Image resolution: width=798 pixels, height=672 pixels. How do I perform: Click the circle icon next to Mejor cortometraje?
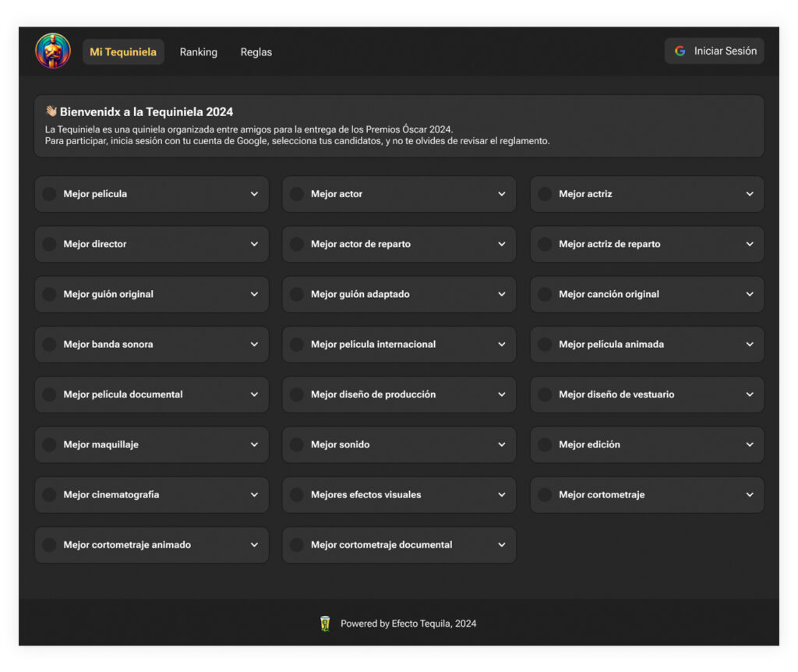pos(545,495)
